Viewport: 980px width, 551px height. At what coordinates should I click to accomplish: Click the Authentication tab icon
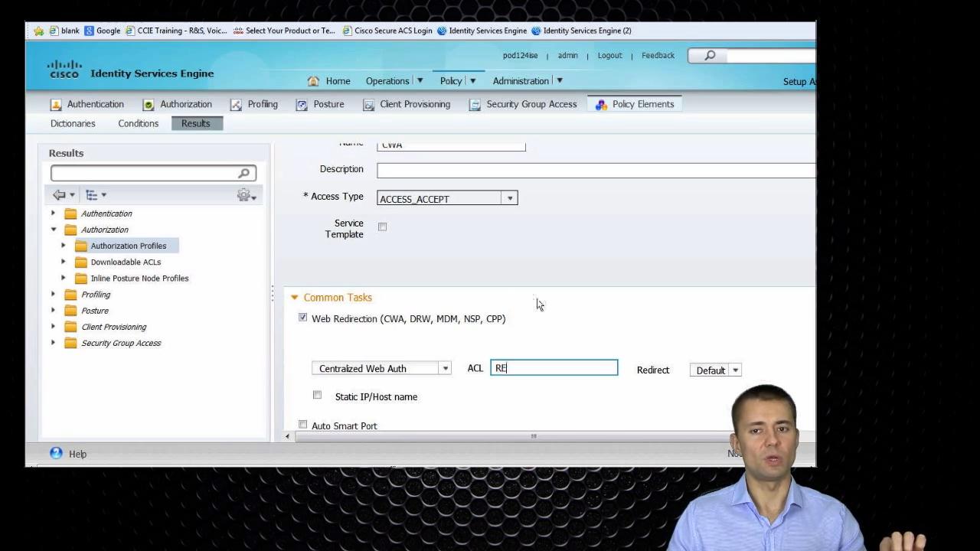(56, 105)
